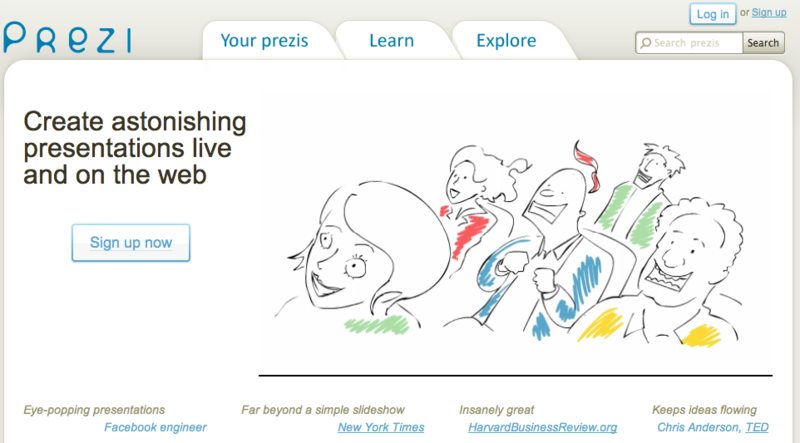The height and width of the screenshot is (443, 800).
Task: Click the Log in button
Action: (713, 14)
